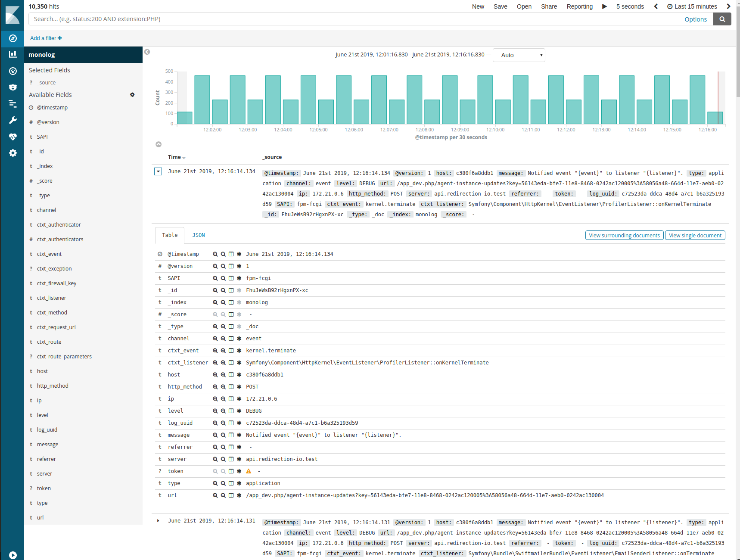Select the _source selected field
The image size is (740, 560).
[46, 83]
